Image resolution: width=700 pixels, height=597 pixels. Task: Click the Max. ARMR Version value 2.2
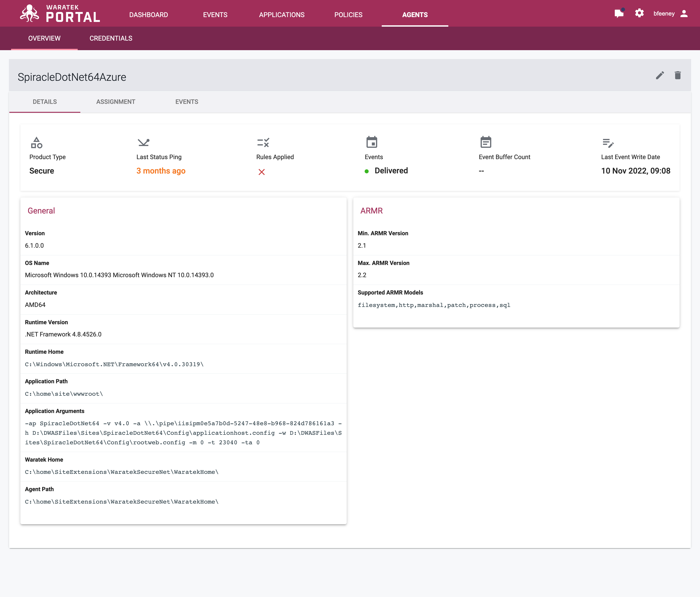point(362,275)
